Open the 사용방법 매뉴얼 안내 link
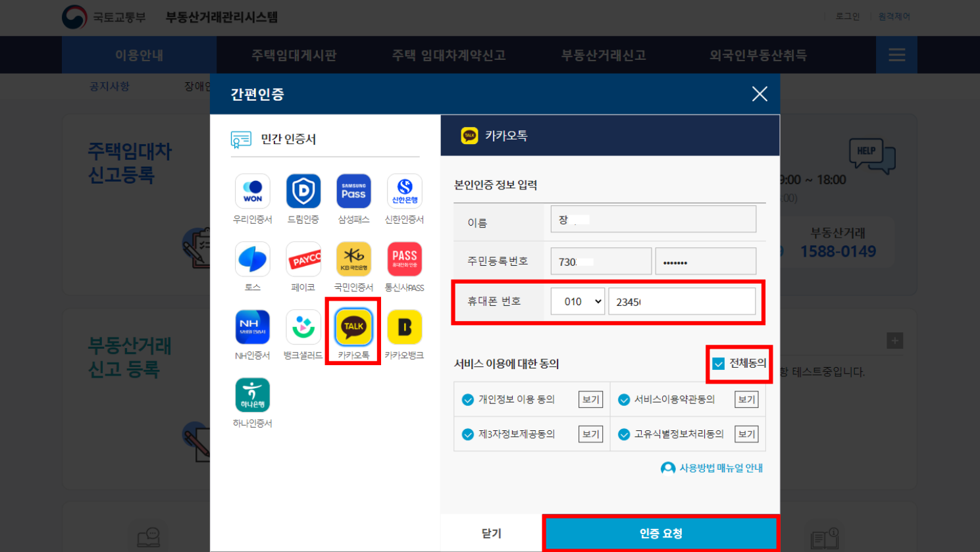980x552 pixels. click(721, 468)
